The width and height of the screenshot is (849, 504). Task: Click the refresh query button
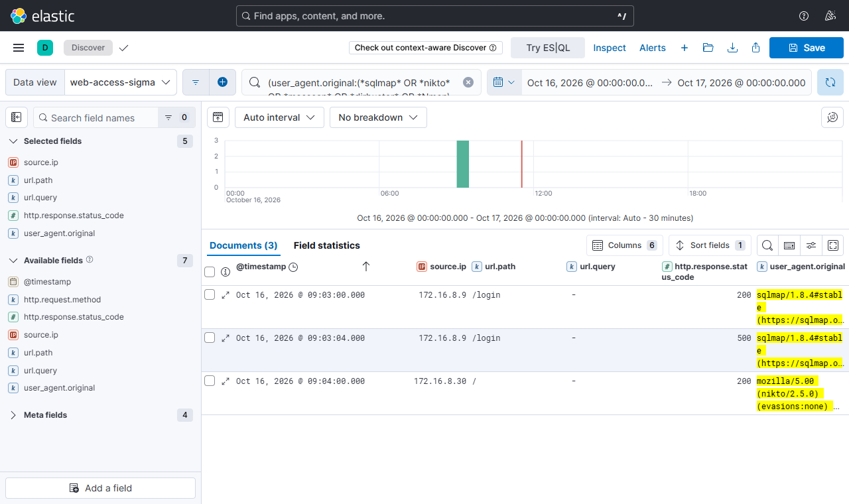coord(830,82)
